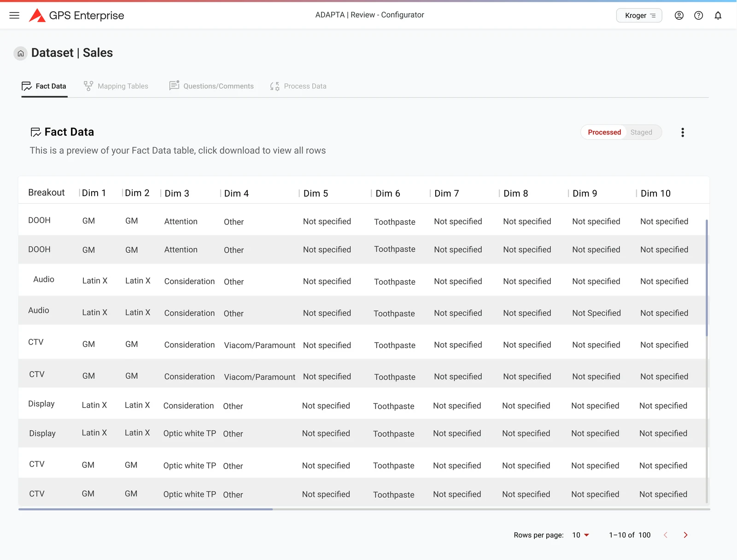The height and width of the screenshot is (560, 737).
Task: Open the user account profile icon
Action: click(679, 15)
